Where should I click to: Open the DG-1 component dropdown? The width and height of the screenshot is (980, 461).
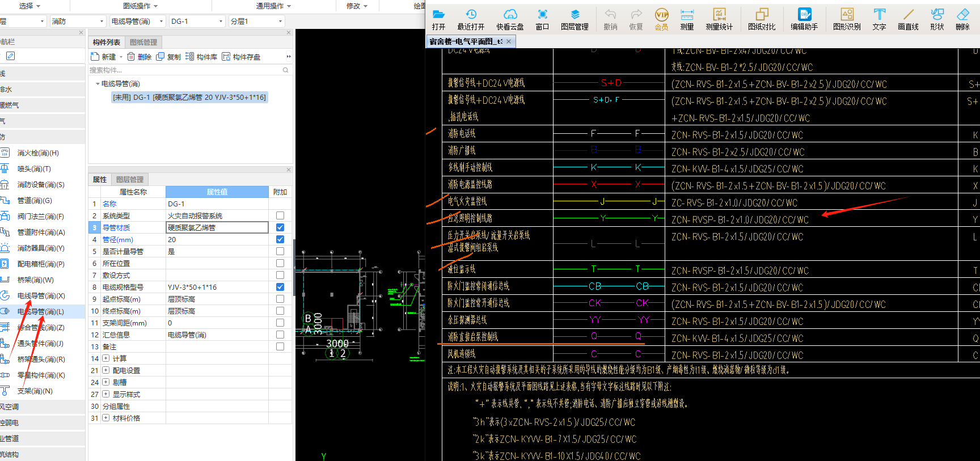(197, 21)
